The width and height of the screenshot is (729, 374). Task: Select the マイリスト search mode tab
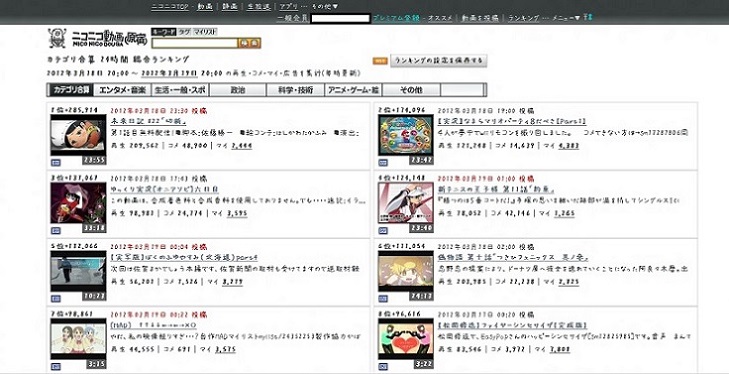coord(205,32)
